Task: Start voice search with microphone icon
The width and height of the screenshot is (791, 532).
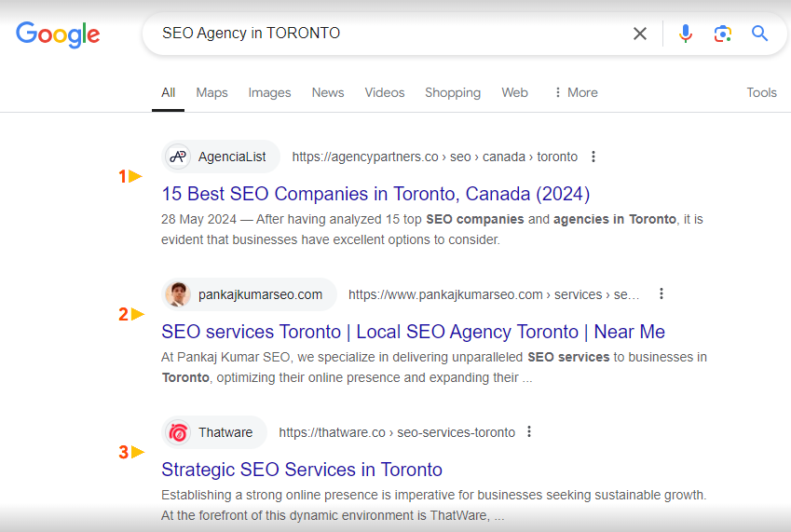Action: point(685,34)
